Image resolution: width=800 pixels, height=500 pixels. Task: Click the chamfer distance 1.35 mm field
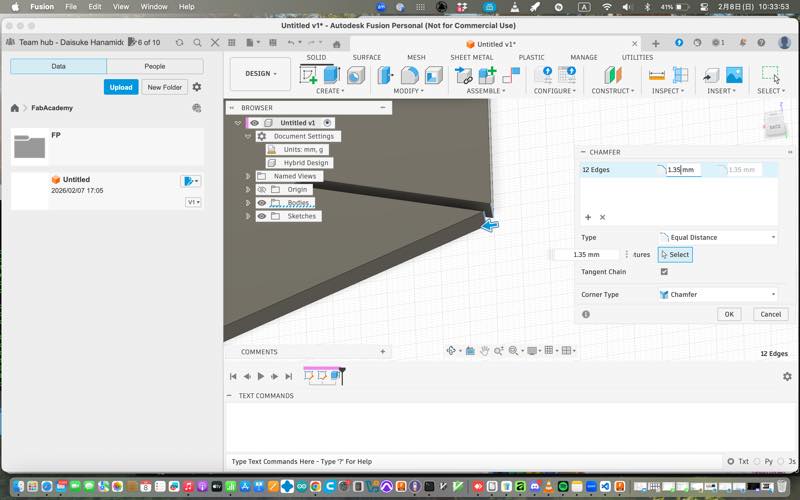(x=684, y=169)
